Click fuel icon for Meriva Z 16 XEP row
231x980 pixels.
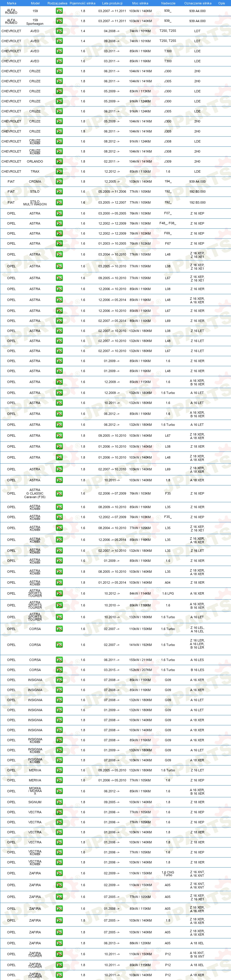(x=59, y=780)
